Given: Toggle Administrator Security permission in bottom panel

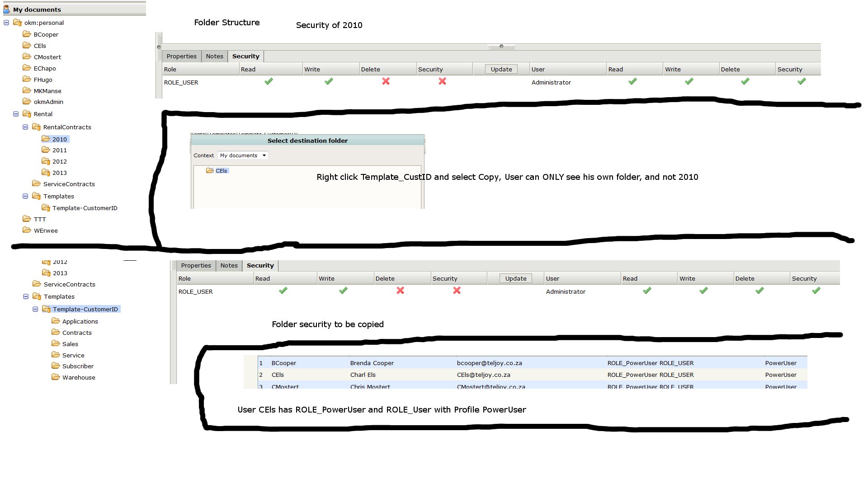Looking at the screenshot, I should [816, 291].
